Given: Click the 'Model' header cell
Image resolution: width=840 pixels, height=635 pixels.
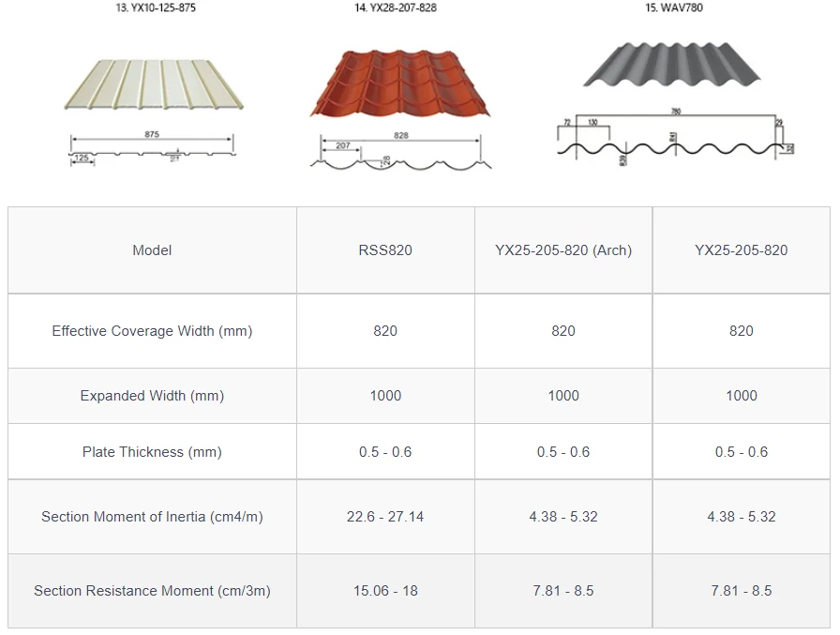Looking at the screenshot, I should (152, 250).
